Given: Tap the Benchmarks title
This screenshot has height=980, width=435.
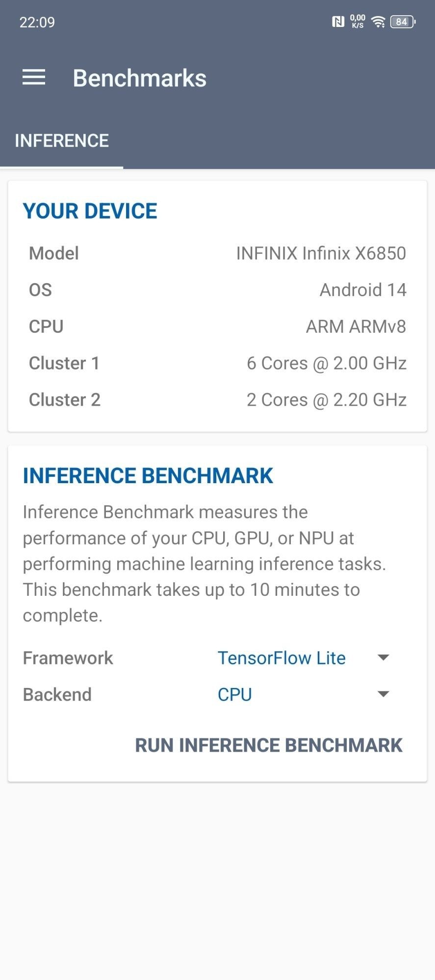Looking at the screenshot, I should [x=140, y=78].
